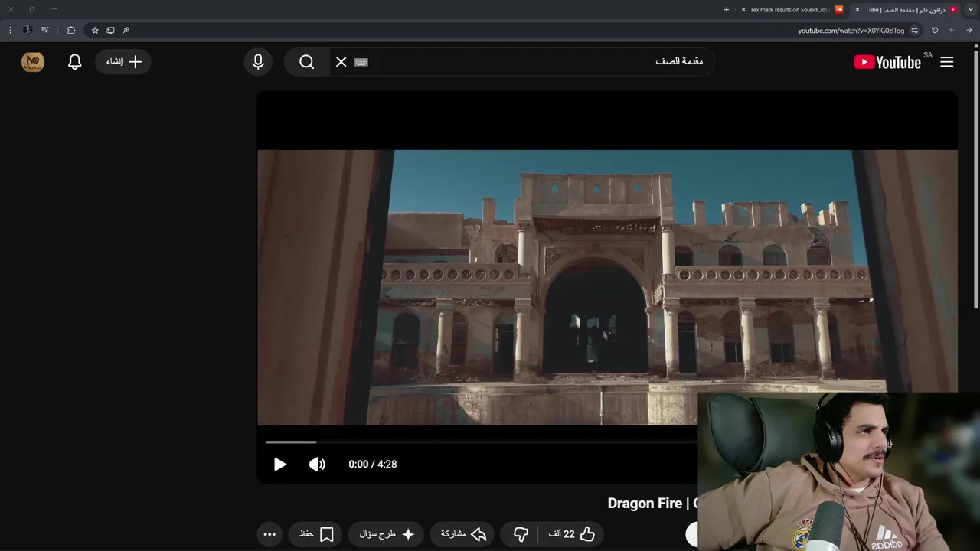Open the Create (إنشاء) menu

click(123, 62)
